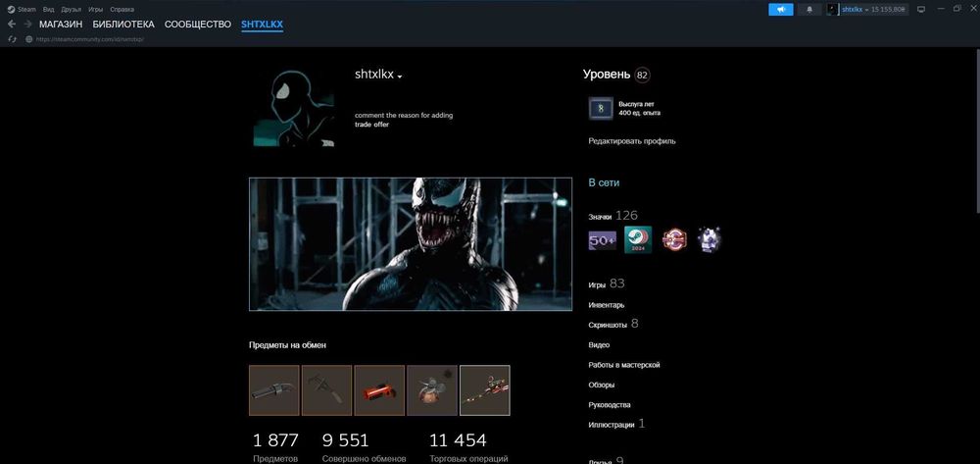The height and width of the screenshot is (464, 980).
Task: Open the Справка menu
Action: pyautogui.click(x=122, y=10)
